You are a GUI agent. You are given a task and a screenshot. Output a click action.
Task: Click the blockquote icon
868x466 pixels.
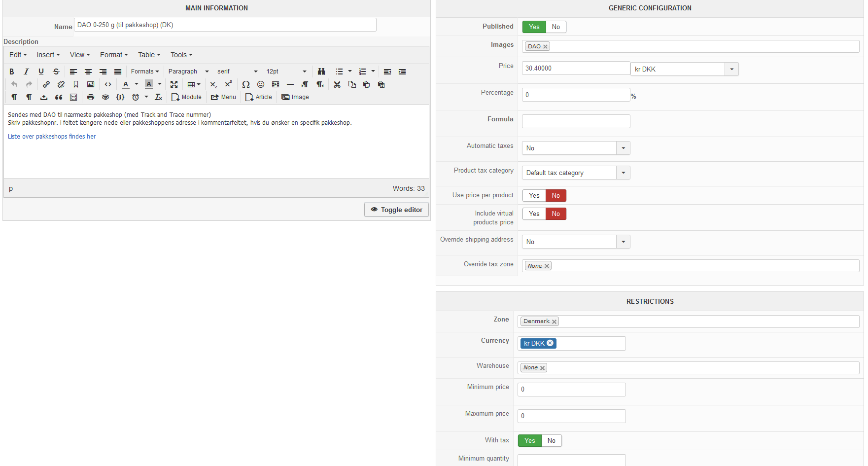(x=59, y=97)
